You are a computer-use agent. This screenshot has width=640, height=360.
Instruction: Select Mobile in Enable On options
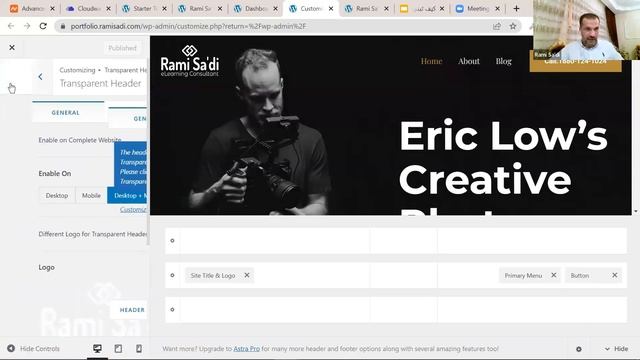[x=91, y=196]
